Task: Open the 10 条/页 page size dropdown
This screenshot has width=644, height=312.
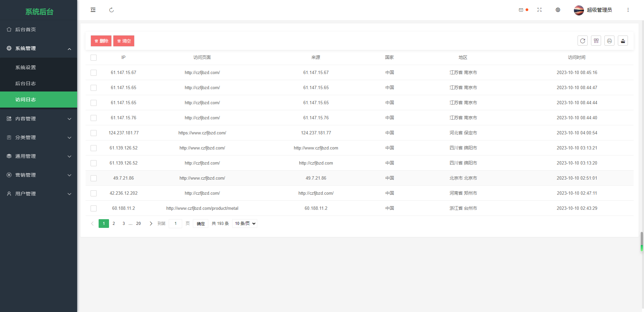Action: [x=245, y=224]
